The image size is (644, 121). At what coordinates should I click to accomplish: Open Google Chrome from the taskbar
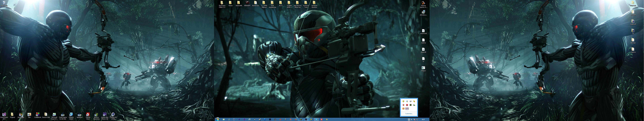[x=327, y=120]
